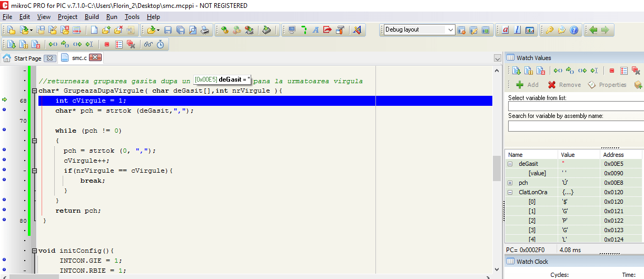Collapse GrupeazaDupaVirgule function fold marker
Viewport: 644px width, 279px height.
pyautogui.click(x=34, y=91)
